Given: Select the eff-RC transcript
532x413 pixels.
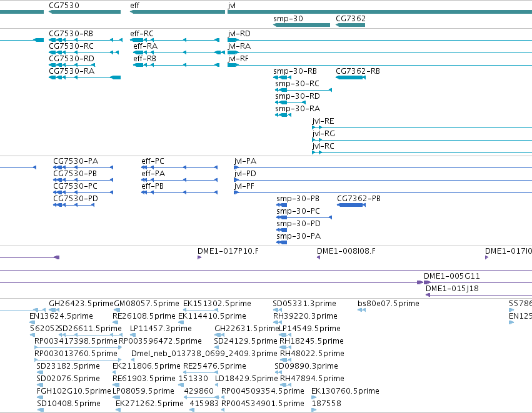Looking at the screenshot, I should coord(174,40).
